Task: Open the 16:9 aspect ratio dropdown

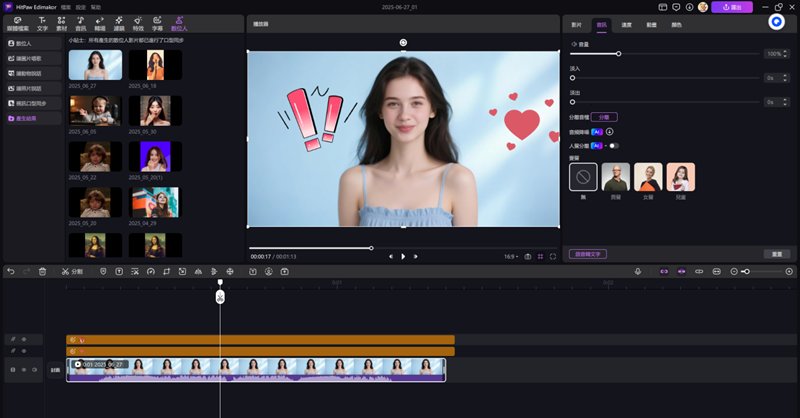Action: [510, 256]
